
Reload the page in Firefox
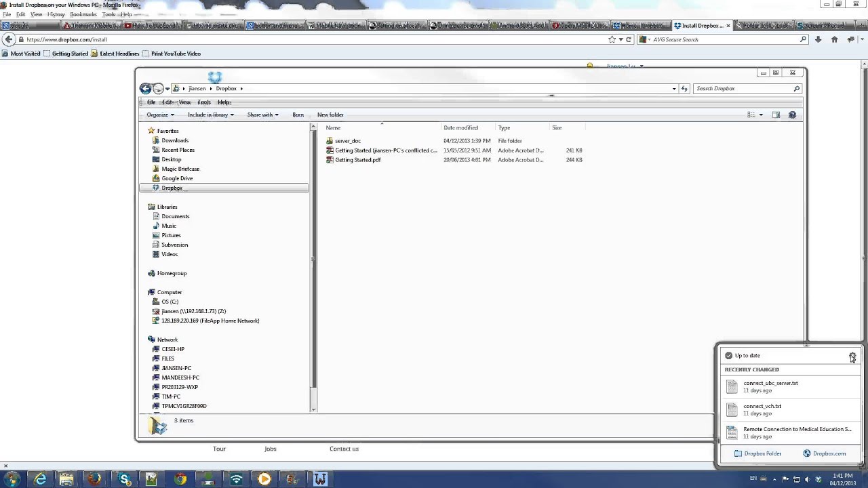click(x=629, y=39)
